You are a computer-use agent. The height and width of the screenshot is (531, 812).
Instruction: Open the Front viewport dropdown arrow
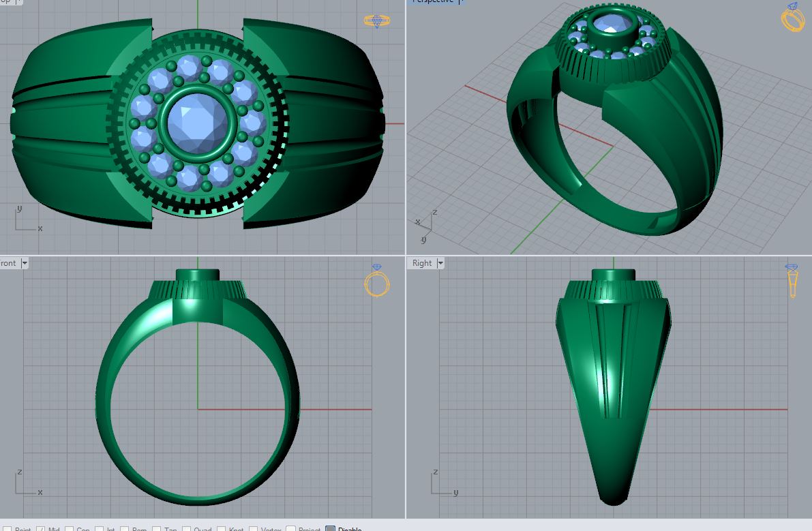coord(24,263)
